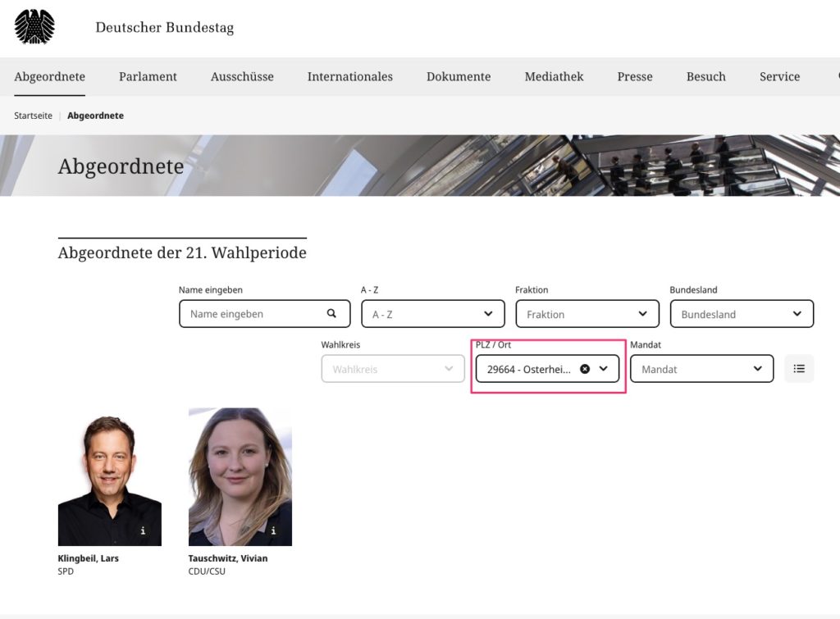Switch to list view with list icon
The width and height of the screenshot is (840, 619).
[799, 368]
